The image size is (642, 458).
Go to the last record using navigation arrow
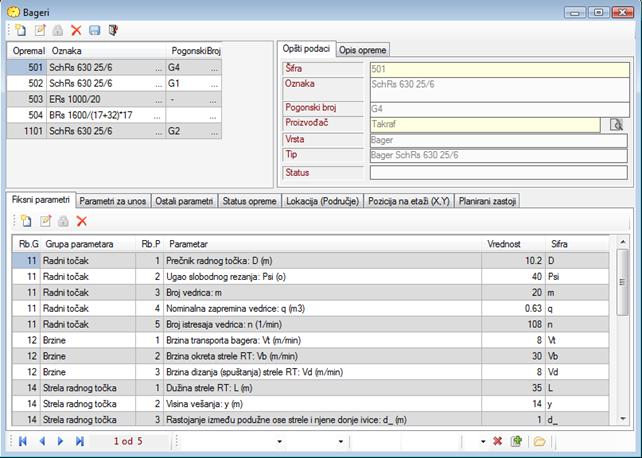[x=80, y=441]
